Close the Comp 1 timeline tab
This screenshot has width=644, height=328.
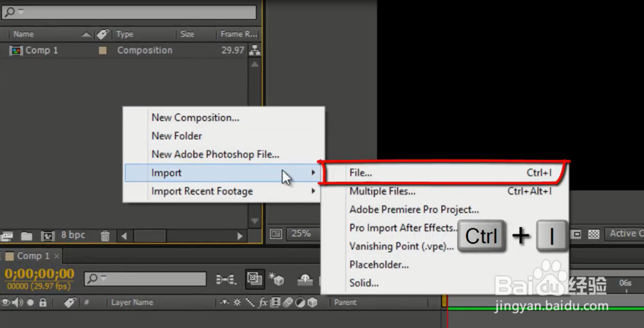click(x=57, y=256)
